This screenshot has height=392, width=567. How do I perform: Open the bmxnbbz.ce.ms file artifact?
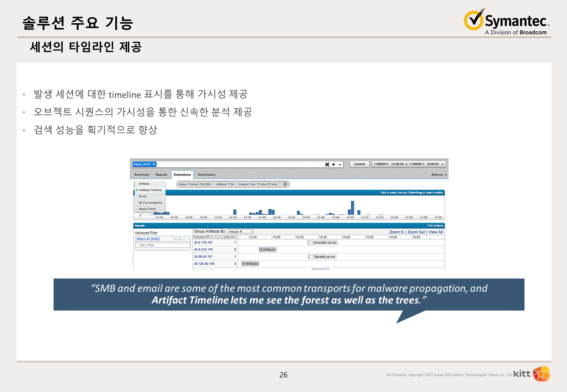pyautogui.click(x=324, y=242)
